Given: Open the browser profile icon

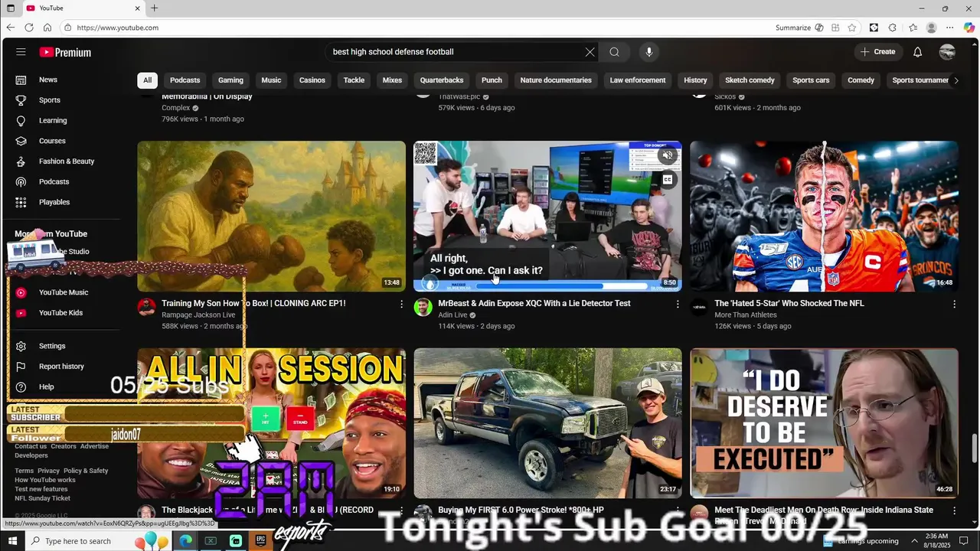Looking at the screenshot, I should [x=931, y=28].
